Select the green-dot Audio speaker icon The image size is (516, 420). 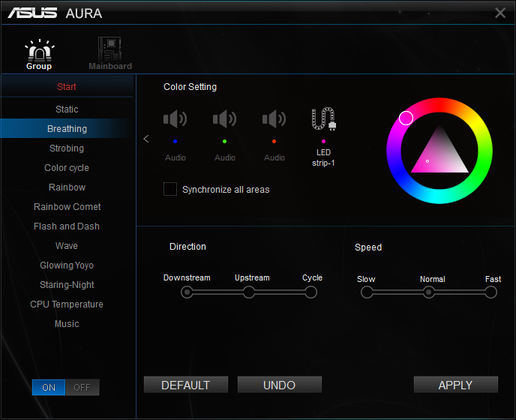[x=225, y=118]
